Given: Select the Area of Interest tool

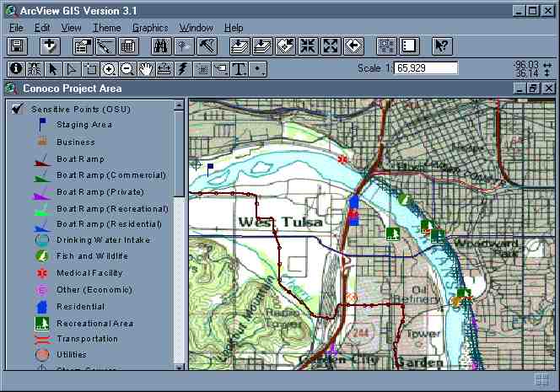Looking at the screenshot, I should (202, 69).
